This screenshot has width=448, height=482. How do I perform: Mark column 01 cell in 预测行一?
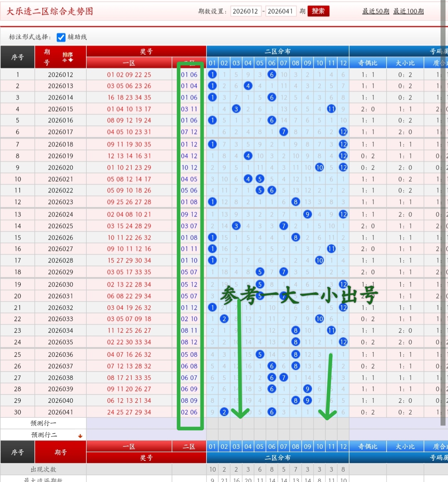coord(212,423)
